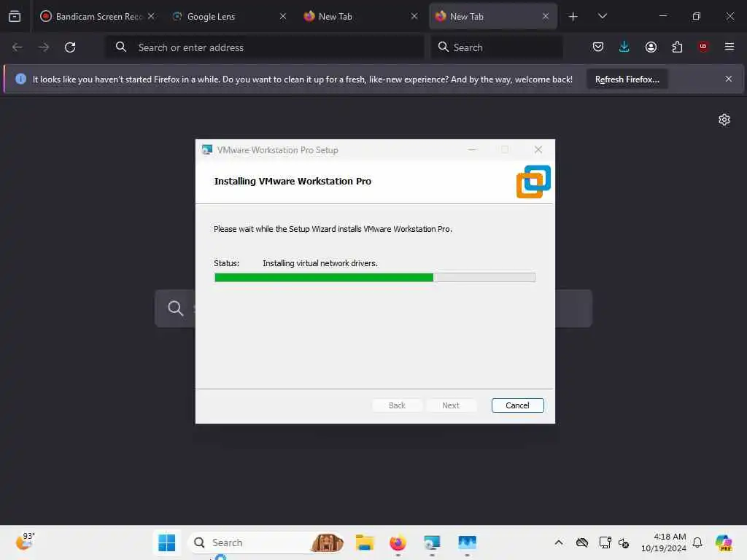Click Refresh Firefox button in notification

[627, 79]
